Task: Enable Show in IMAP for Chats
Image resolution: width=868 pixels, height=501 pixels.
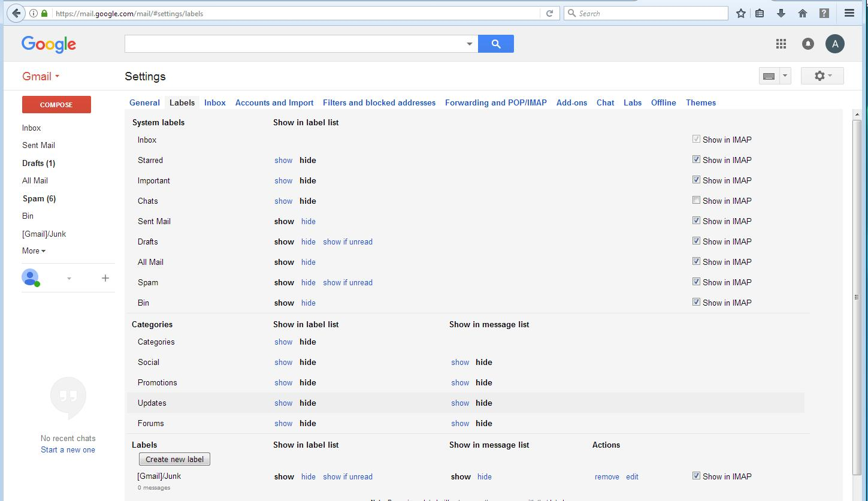Action: [x=696, y=200]
